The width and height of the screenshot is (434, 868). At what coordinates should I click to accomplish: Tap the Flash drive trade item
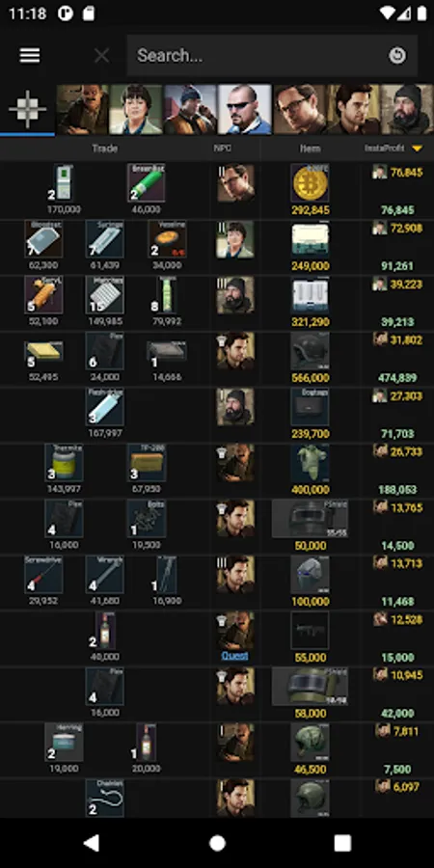pos(104,407)
